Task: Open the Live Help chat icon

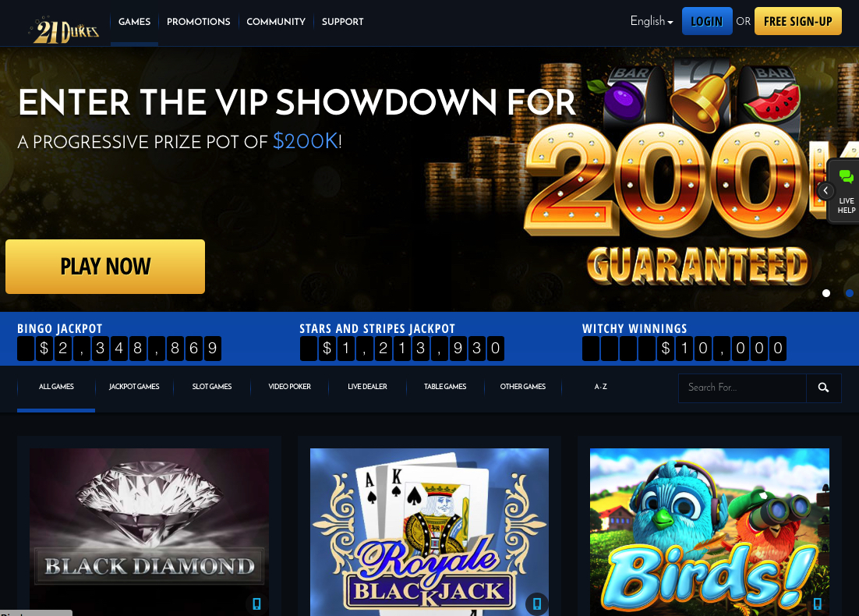Action: pos(847,176)
